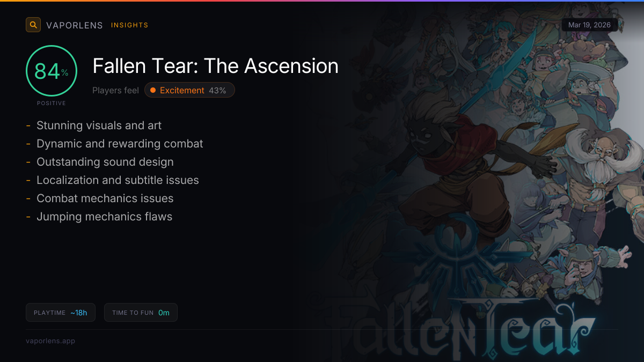Click the orange dot in Excitement badge
The image size is (644, 362).
tap(153, 90)
